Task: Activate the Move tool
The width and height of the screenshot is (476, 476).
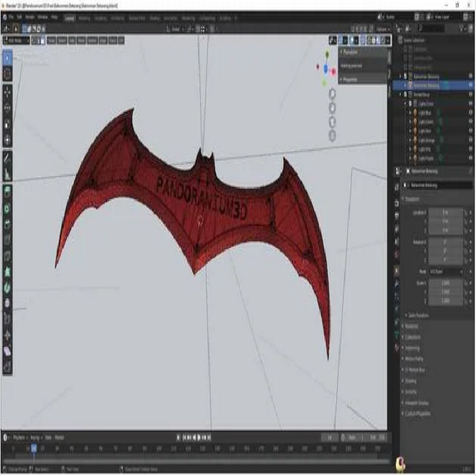Action: click(7, 92)
